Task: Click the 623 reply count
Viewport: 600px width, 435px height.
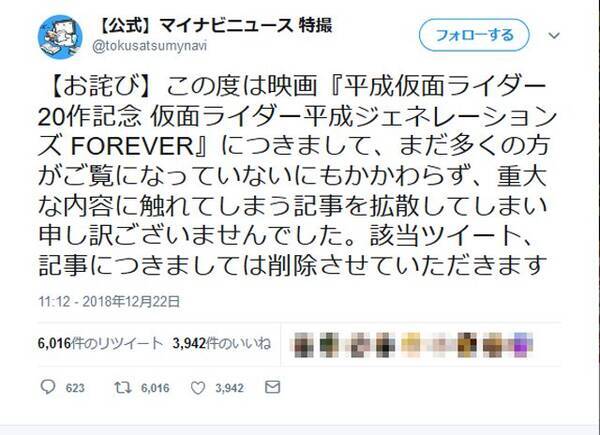Action: point(75,388)
